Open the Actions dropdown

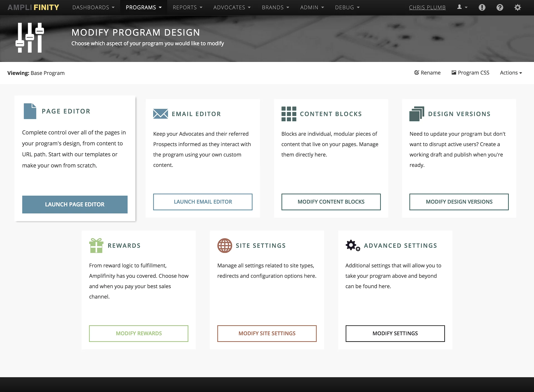pyautogui.click(x=511, y=73)
